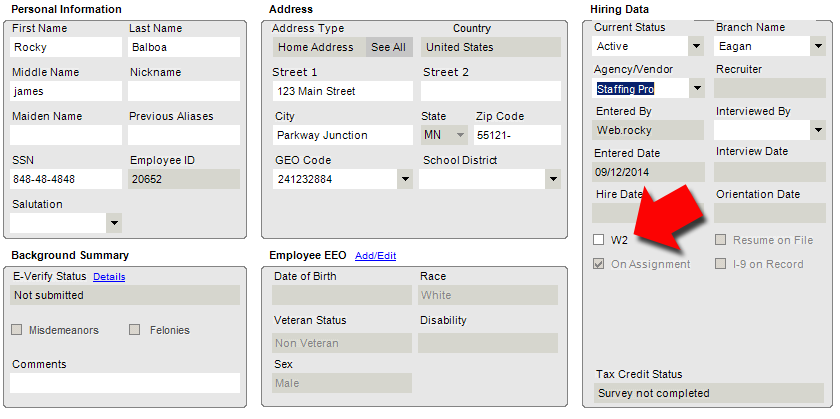This screenshot has width=840, height=419.
Task: Open the Interviewed By dropdown
Action: point(818,130)
